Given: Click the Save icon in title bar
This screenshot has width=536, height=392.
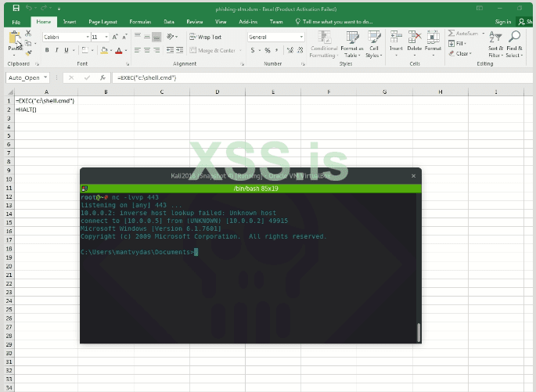Looking at the screenshot, I should click(x=16, y=8).
